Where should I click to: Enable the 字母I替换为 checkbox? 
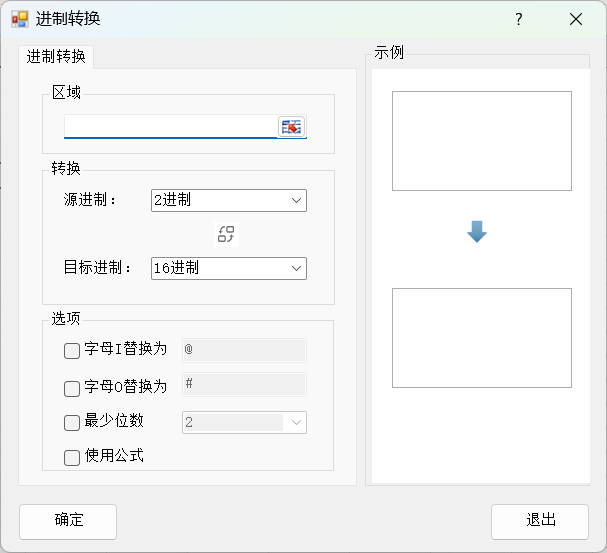(72, 351)
